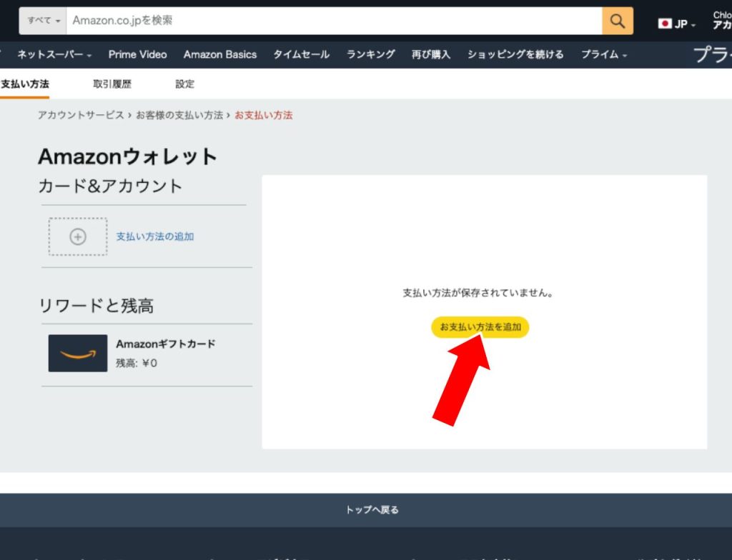732x560 pixels.
Task: Open Prime Video from navigation bar
Action: click(137, 54)
